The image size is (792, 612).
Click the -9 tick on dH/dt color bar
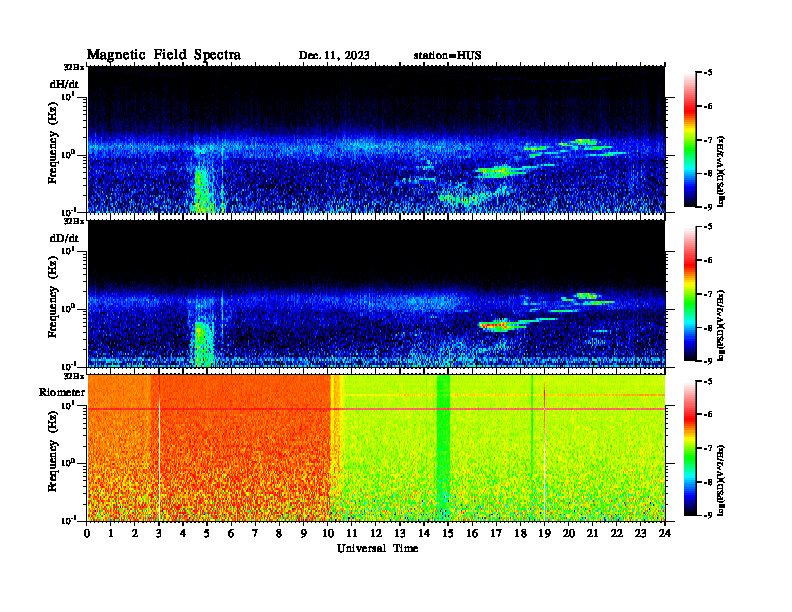pos(707,207)
